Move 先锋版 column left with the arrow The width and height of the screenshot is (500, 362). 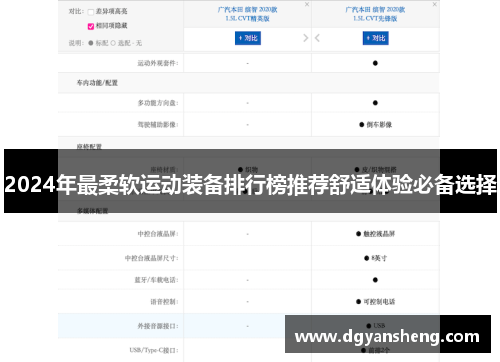pyautogui.click(x=317, y=38)
